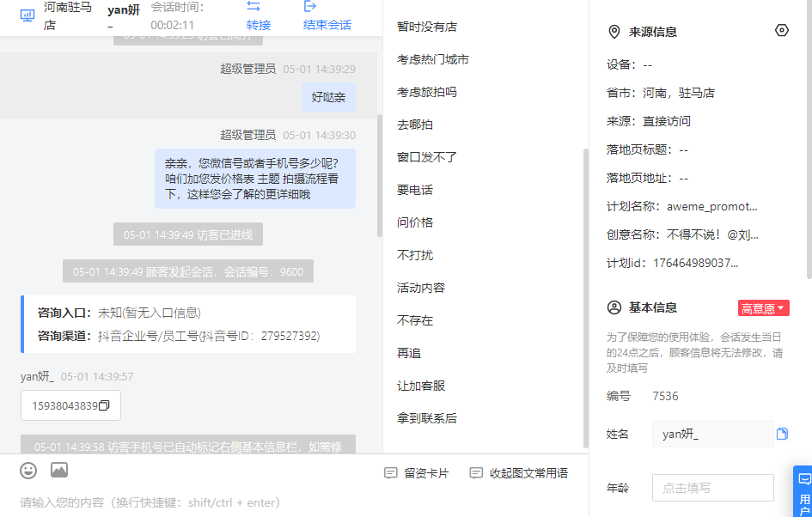The image size is (812, 517).
Task: Click the end conversation (结束会话) exit icon
Action: coord(309,6)
